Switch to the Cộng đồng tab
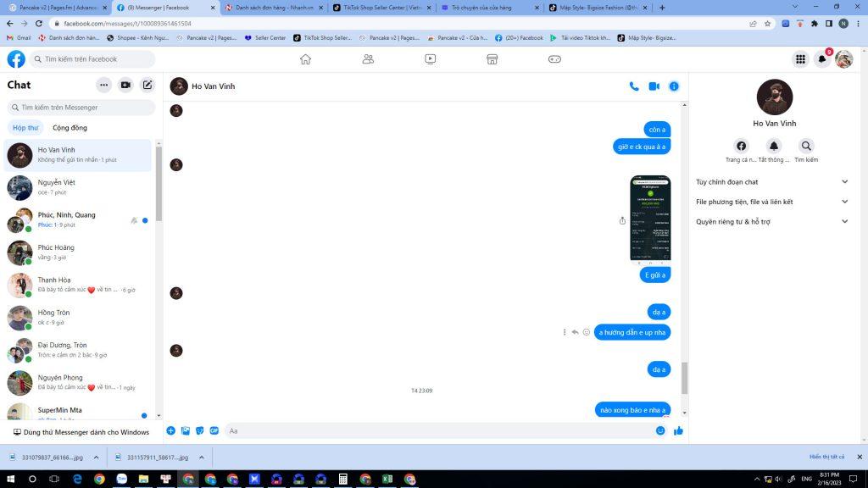868x488 pixels. pyautogui.click(x=70, y=128)
